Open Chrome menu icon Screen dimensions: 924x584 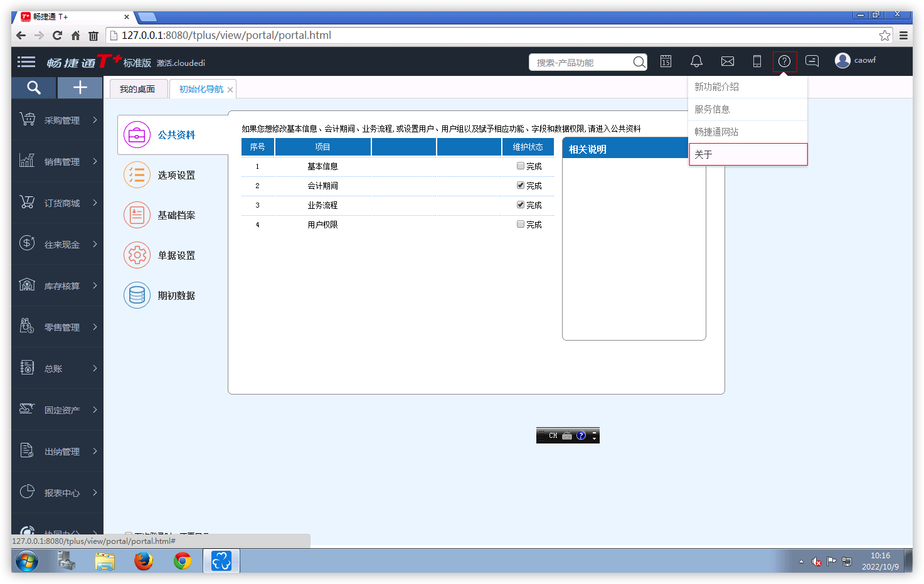pyautogui.click(x=903, y=36)
